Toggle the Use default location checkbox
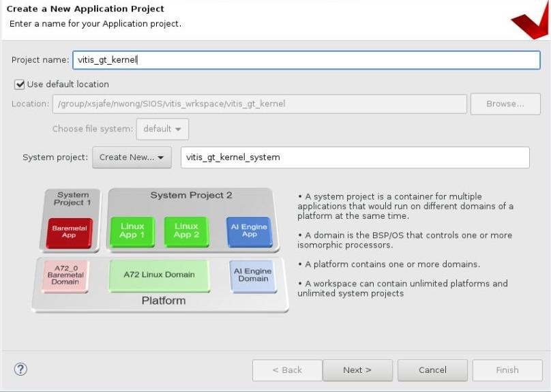This screenshot has width=551, height=392. tap(19, 85)
